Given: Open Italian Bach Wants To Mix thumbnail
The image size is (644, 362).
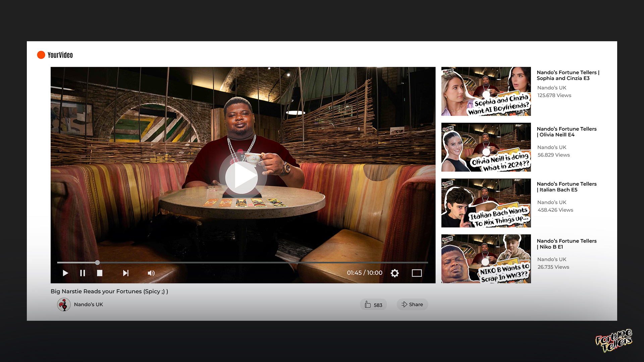Looking at the screenshot, I should click(x=486, y=203).
